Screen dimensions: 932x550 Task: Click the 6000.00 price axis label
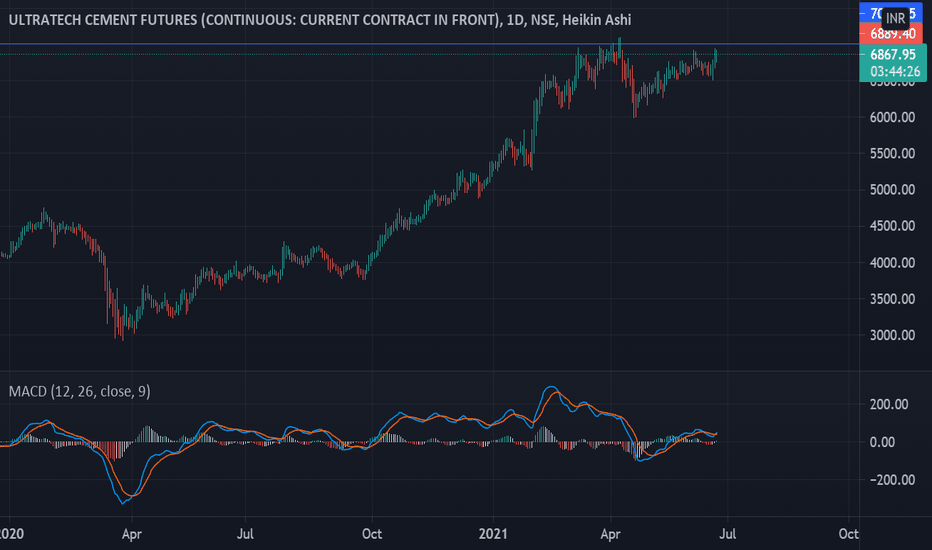[892, 118]
